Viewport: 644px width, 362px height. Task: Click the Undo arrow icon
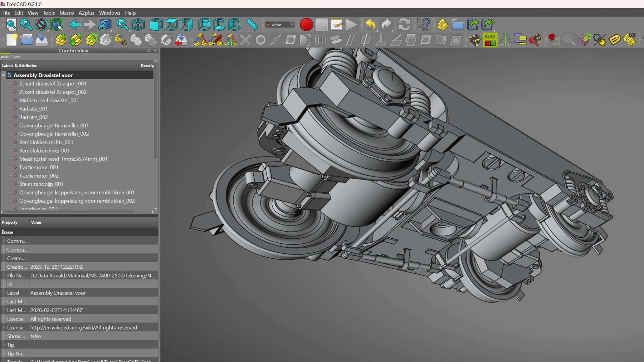(371, 25)
